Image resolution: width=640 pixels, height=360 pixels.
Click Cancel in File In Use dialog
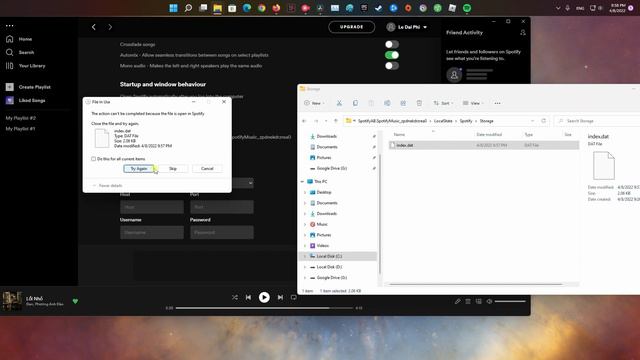[x=207, y=169]
